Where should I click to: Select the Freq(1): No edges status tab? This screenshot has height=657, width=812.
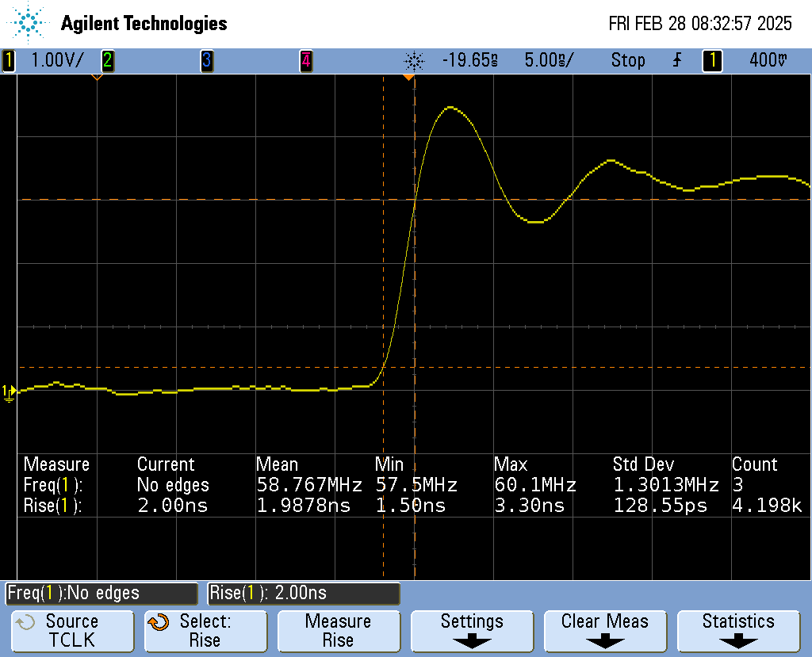point(101,593)
